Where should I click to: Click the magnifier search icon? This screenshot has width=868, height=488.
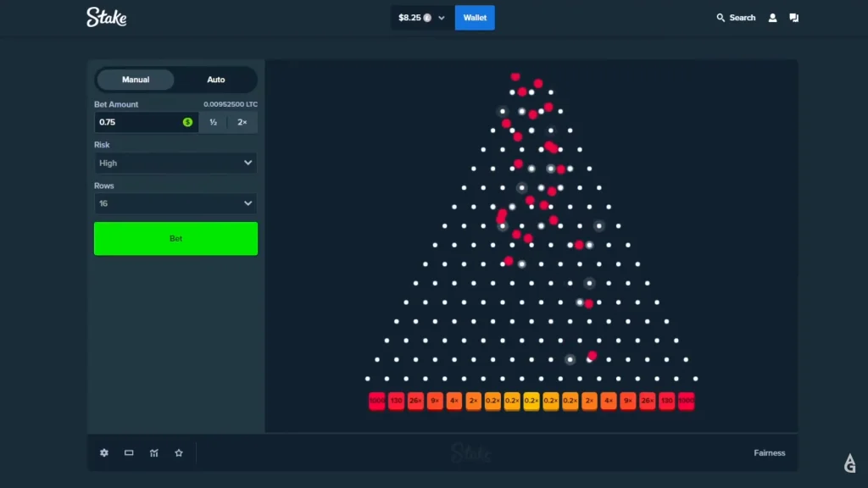click(721, 18)
